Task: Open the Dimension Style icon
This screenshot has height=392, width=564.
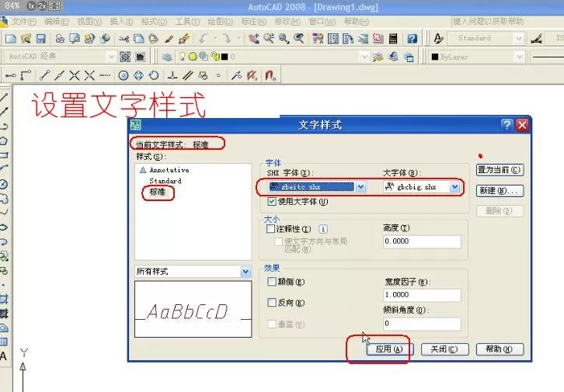Action: [x=536, y=39]
